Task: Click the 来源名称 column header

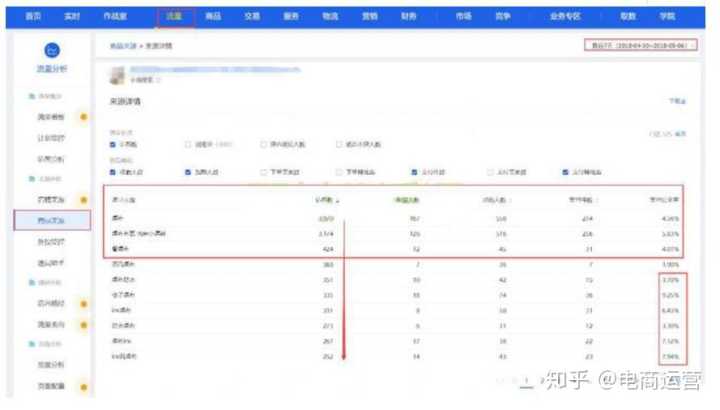Action: (x=124, y=200)
